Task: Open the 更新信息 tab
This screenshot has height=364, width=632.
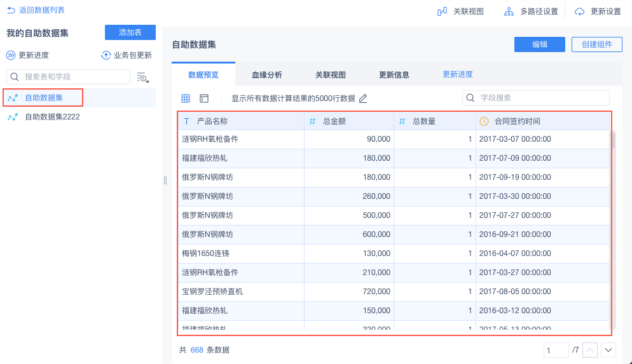Action: coord(394,74)
